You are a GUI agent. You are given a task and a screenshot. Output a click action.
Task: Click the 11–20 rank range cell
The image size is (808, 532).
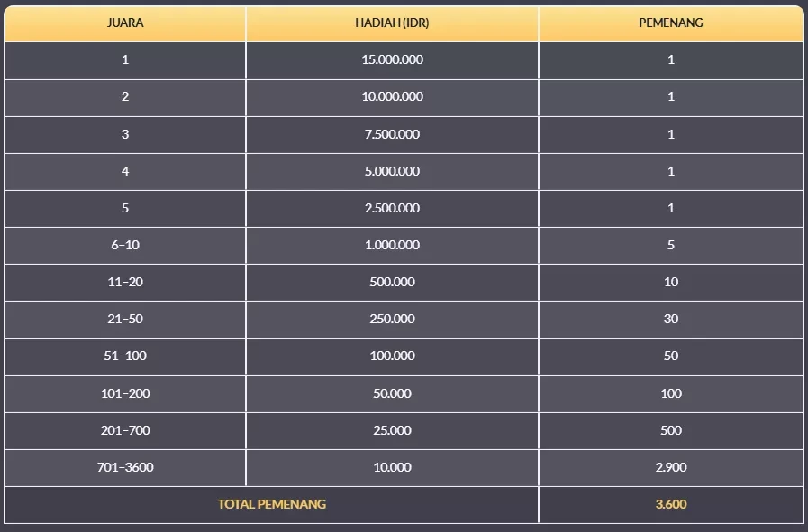[x=125, y=282]
